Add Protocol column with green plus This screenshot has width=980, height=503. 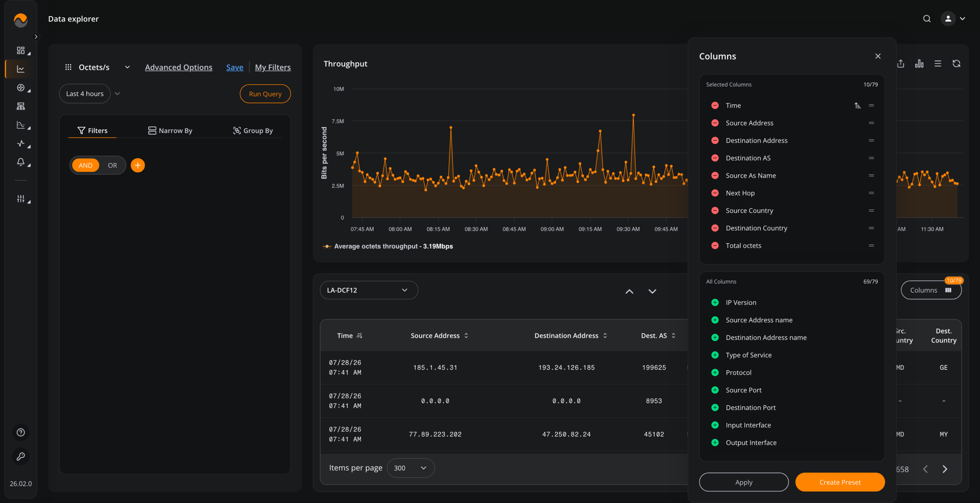click(x=715, y=372)
